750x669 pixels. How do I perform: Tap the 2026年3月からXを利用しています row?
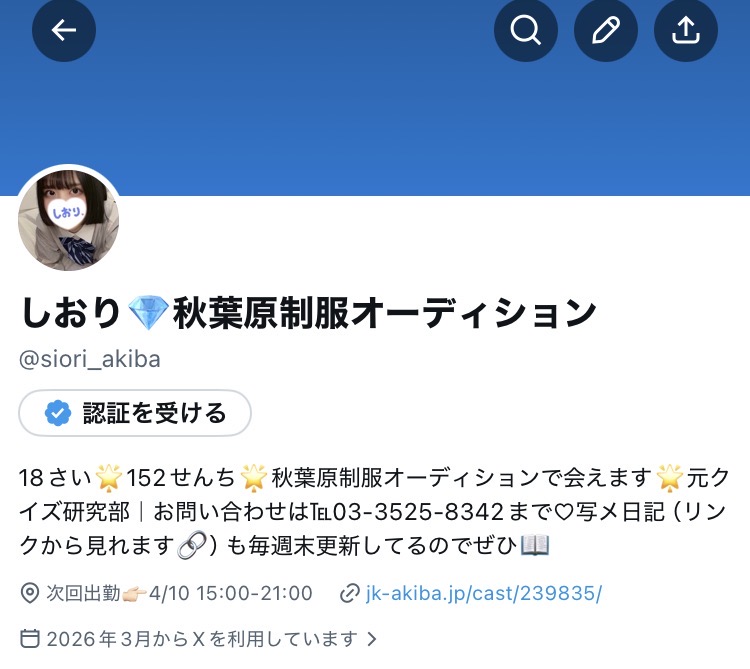pos(199,638)
